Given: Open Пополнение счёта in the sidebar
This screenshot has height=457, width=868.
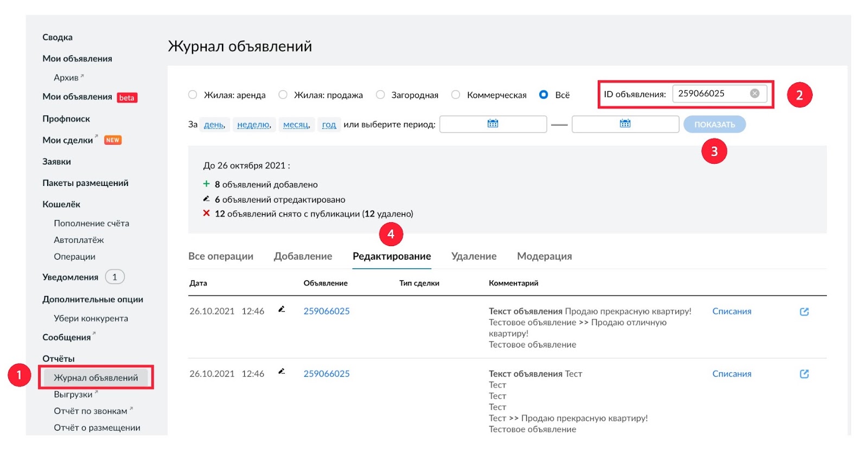Looking at the screenshot, I should click(91, 223).
